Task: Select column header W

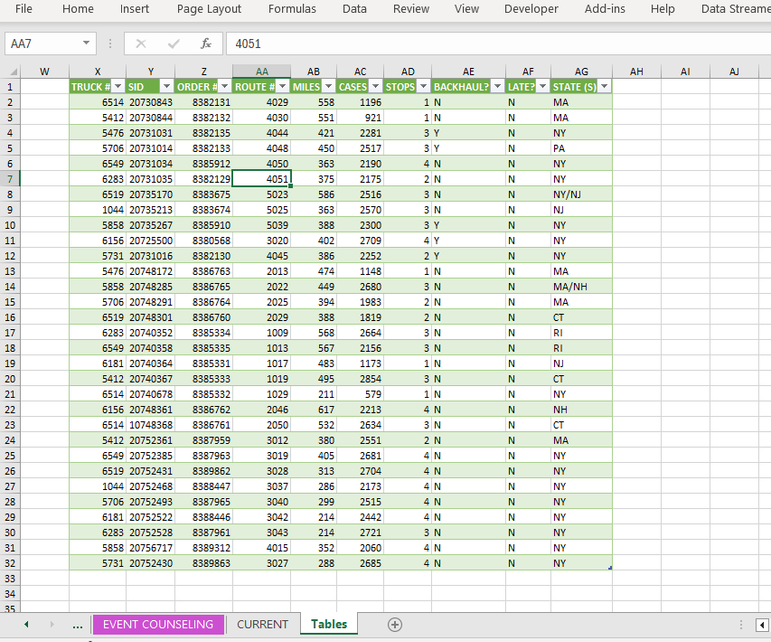Action: 44,72
